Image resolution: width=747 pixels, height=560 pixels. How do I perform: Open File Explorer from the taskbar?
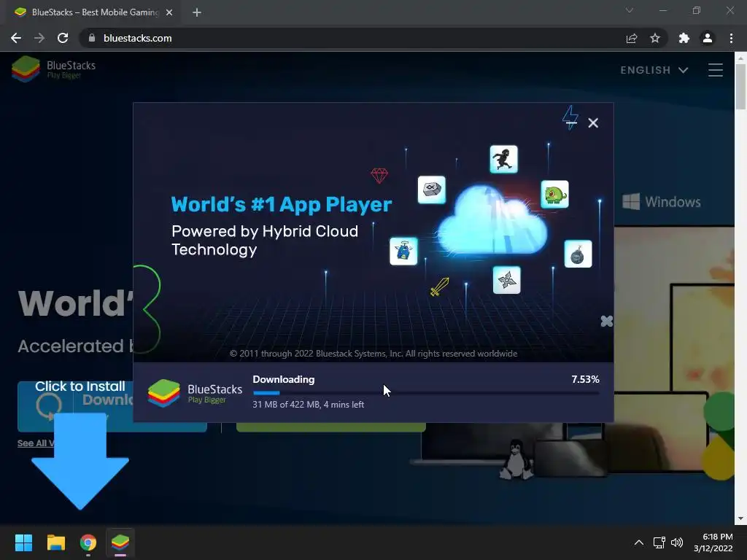pyautogui.click(x=55, y=542)
